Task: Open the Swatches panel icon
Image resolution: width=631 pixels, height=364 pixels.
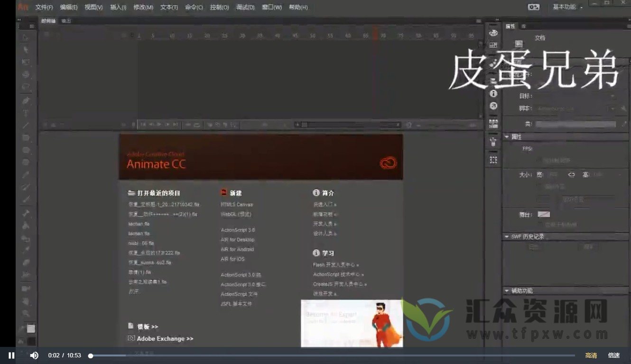Action: pos(493,44)
